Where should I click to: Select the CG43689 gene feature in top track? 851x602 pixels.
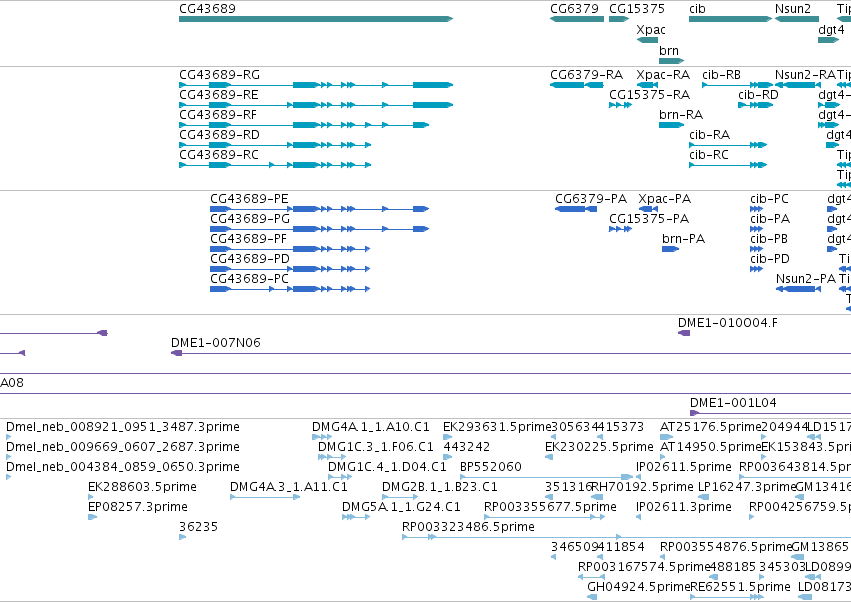(316, 19)
